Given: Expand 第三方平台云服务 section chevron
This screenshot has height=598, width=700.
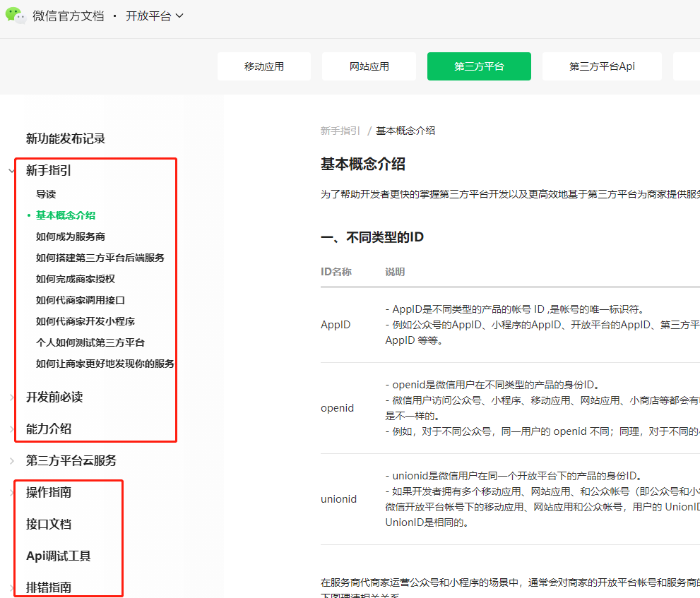Looking at the screenshot, I should [11, 461].
